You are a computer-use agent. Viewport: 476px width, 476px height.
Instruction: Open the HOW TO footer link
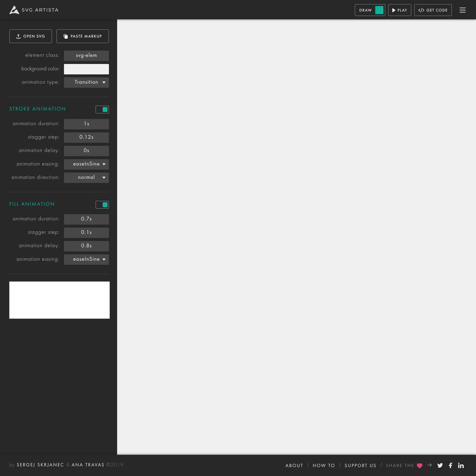324,466
